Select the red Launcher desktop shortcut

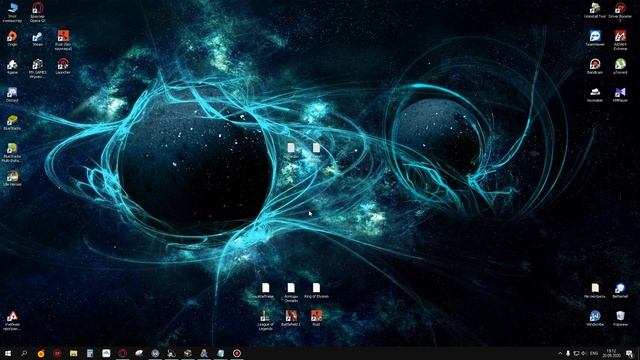click(63, 66)
